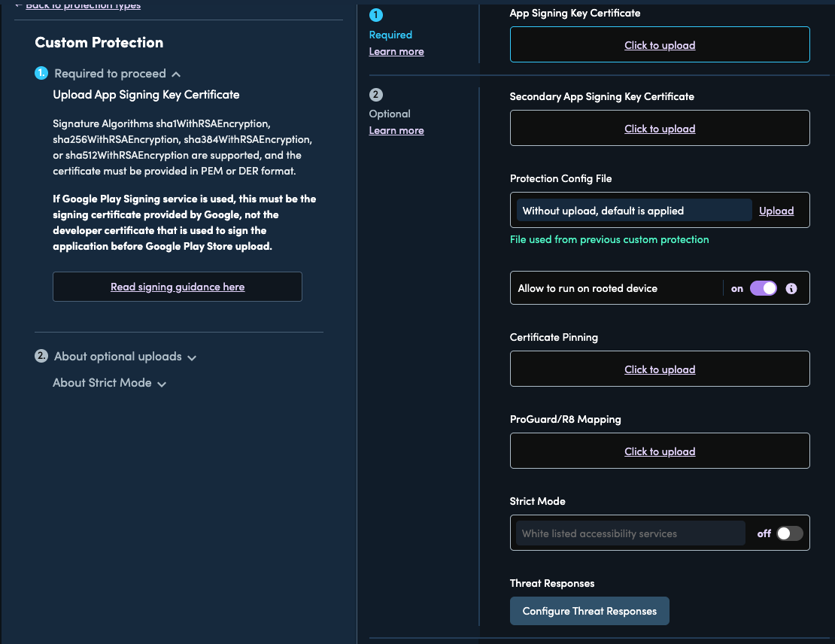Click the Strict Mode label

click(x=537, y=501)
